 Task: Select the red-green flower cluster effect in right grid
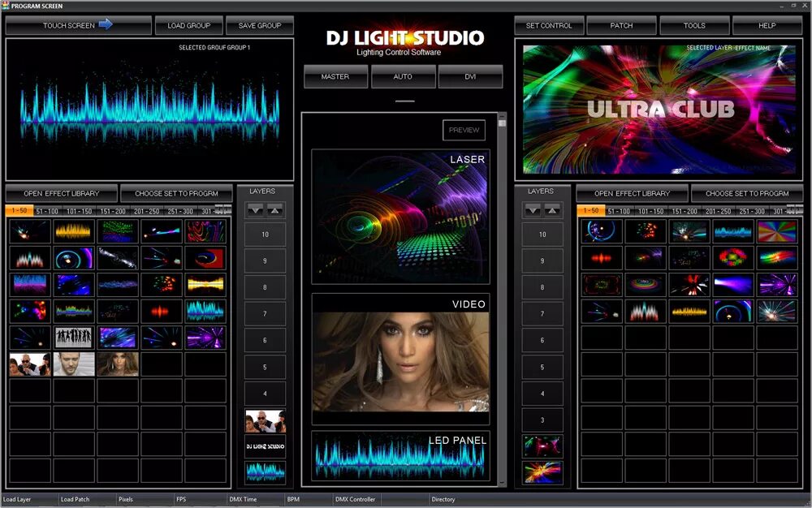pyautogui.click(x=732, y=257)
